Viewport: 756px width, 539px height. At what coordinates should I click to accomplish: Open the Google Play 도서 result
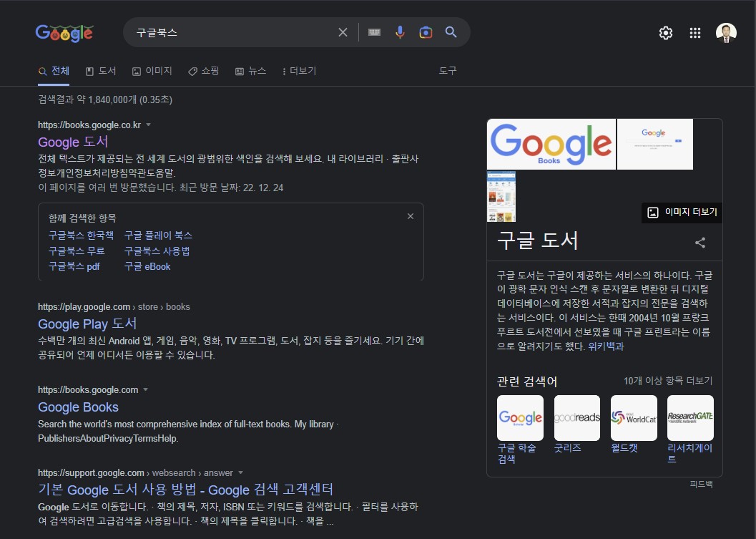pos(87,324)
